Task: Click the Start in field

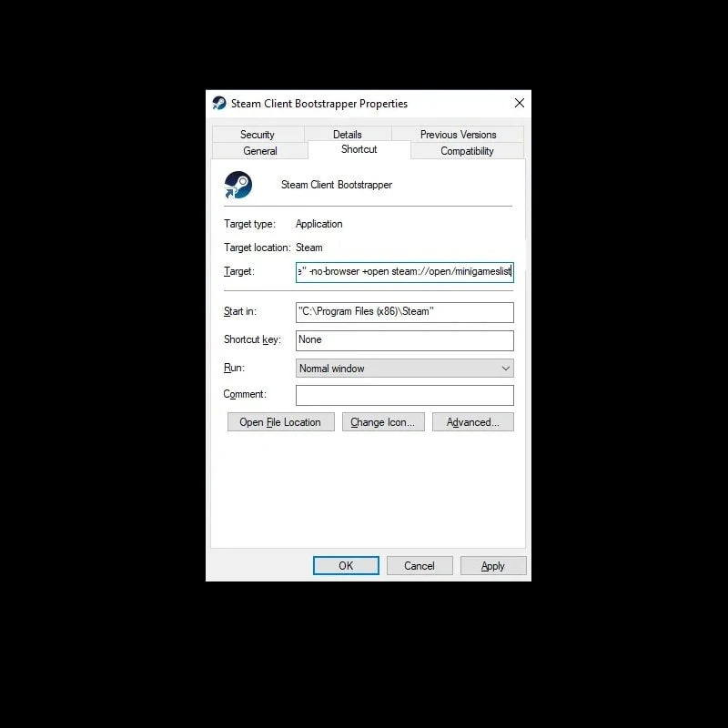Action: point(404,312)
